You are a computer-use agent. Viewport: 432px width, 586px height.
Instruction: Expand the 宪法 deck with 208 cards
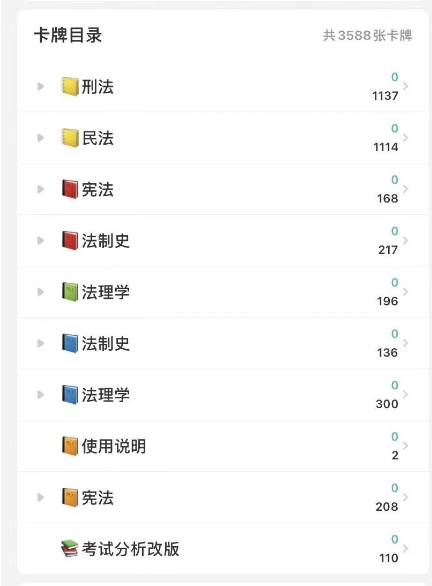(41, 497)
